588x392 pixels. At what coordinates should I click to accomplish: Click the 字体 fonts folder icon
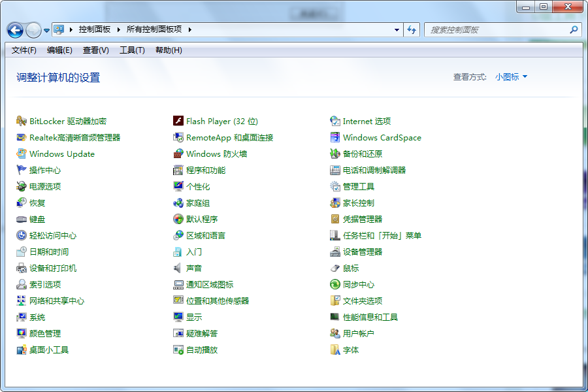click(x=335, y=350)
